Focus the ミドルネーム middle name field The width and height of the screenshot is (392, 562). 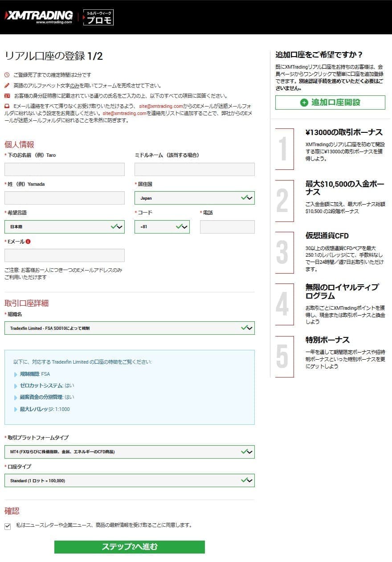pyautogui.click(x=195, y=169)
